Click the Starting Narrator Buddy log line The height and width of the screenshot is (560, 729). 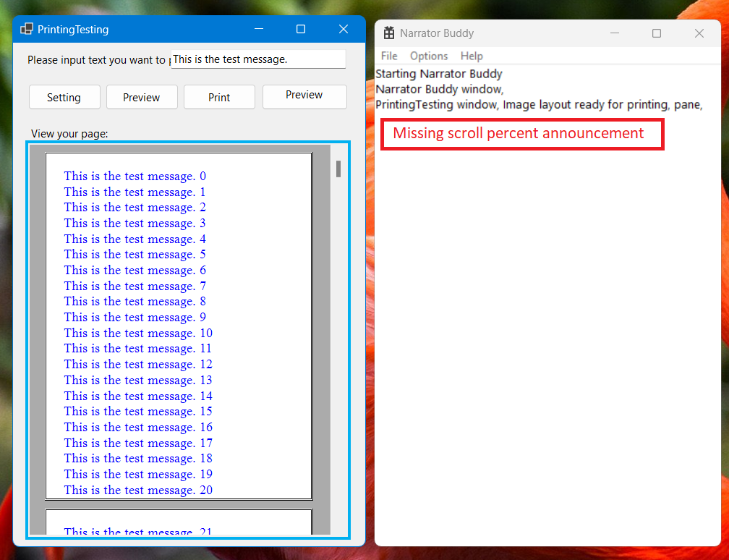coord(438,73)
